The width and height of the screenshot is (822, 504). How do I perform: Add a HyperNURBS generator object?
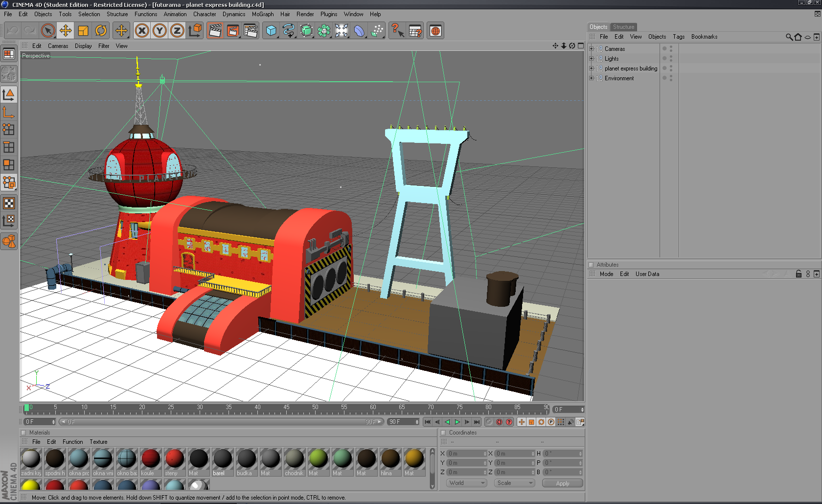[x=306, y=31]
